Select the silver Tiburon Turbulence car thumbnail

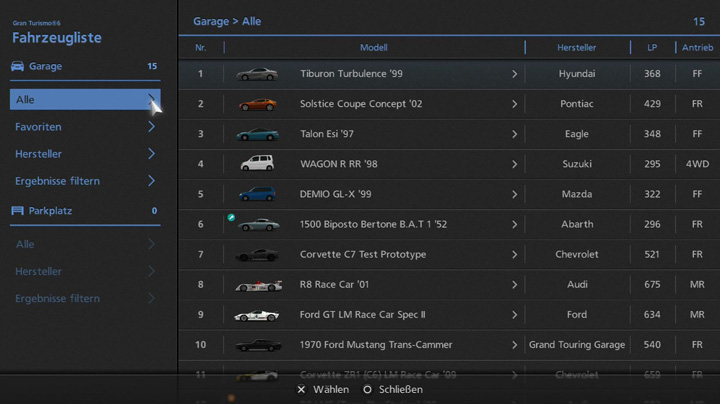[x=257, y=74]
